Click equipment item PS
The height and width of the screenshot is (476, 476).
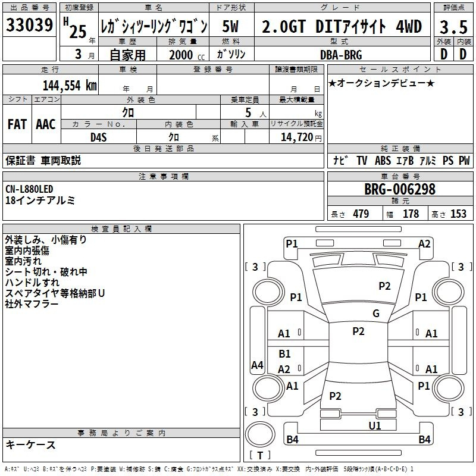(x=448, y=160)
